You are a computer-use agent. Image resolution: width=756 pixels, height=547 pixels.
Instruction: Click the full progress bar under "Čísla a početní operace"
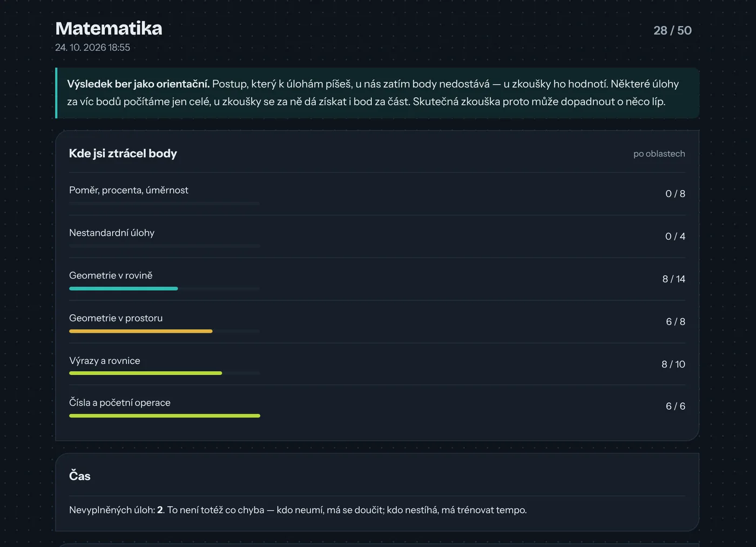point(165,416)
